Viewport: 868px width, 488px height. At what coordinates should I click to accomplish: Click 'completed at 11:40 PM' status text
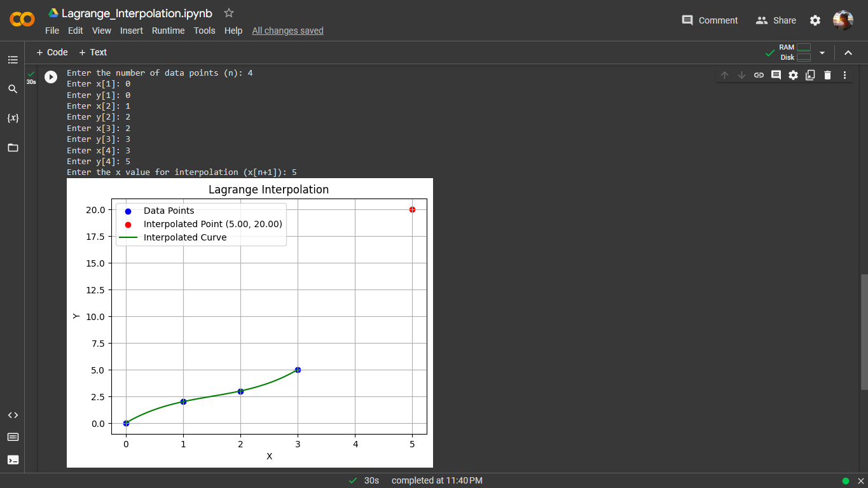pos(437,480)
